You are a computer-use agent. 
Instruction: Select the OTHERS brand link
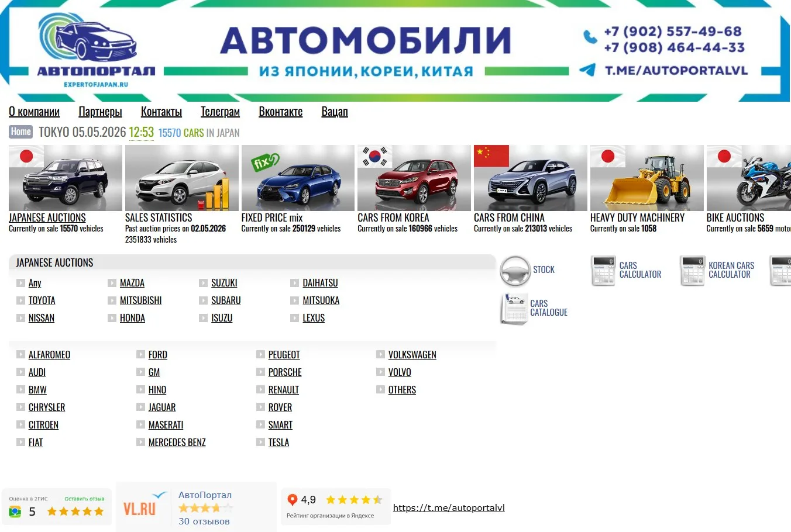[x=403, y=390]
